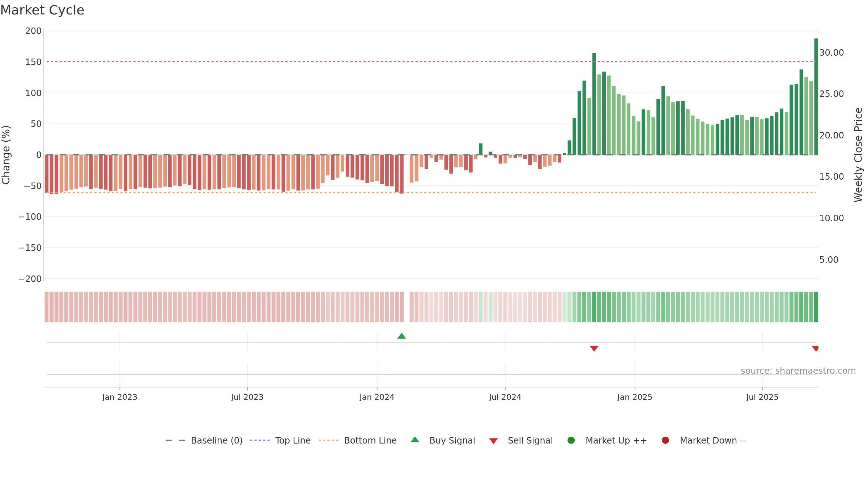Click the Jan 2023 axis label

[x=120, y=397]
